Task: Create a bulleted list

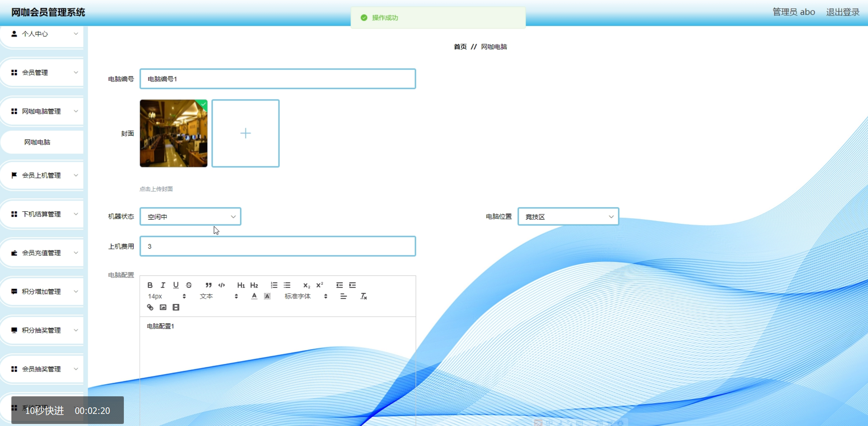Action: (287, 285)
